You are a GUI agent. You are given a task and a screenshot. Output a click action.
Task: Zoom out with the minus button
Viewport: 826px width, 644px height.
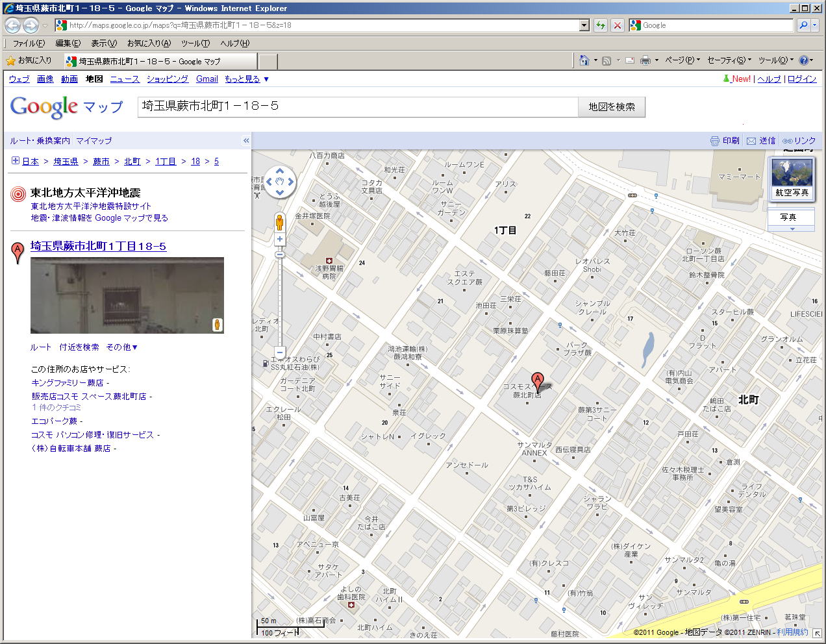pos(280,353)
